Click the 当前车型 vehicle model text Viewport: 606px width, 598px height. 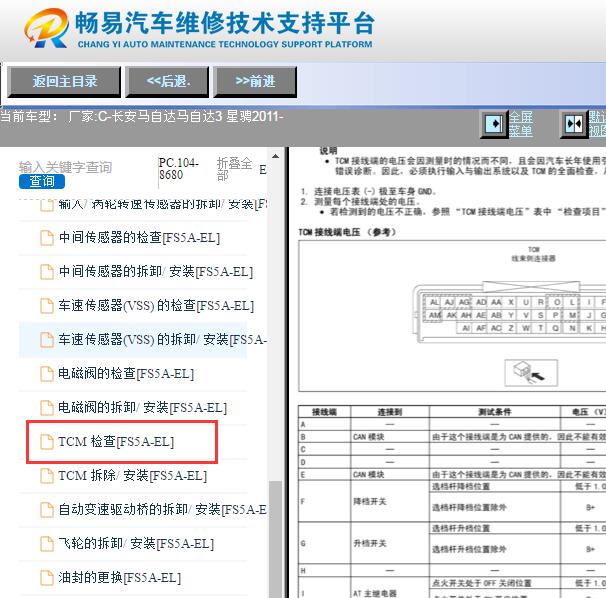point(141,116)
